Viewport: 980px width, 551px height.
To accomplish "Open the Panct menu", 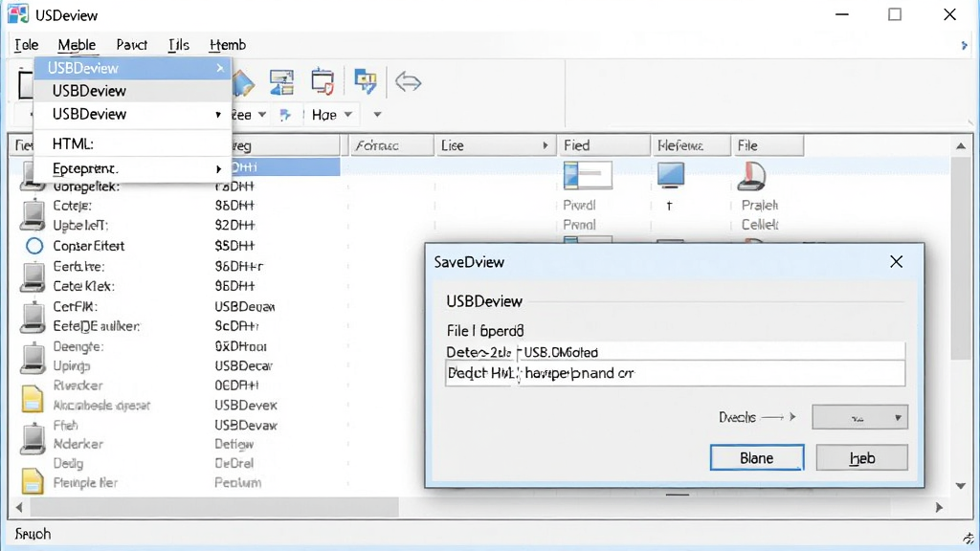I will 132,45.
